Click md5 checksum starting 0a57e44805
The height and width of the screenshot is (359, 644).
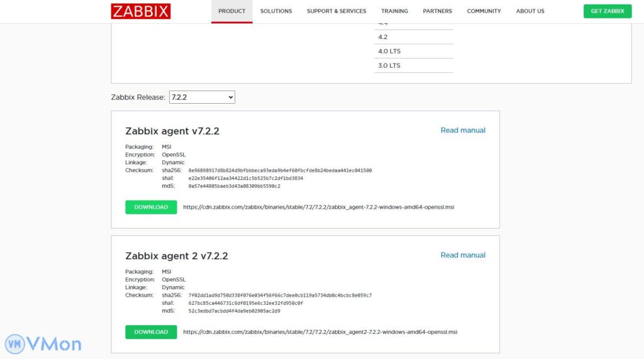(234, 186)
